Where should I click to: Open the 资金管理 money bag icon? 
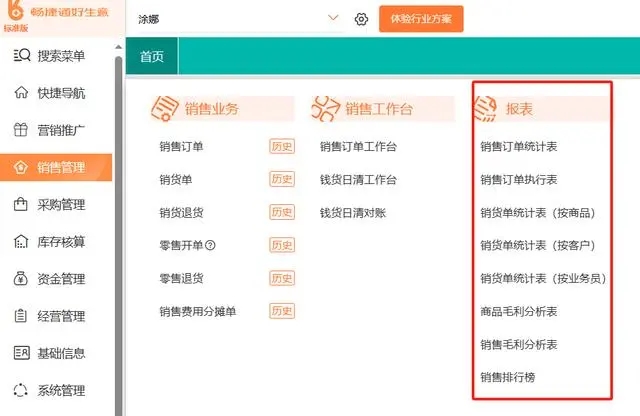point(21,279)
